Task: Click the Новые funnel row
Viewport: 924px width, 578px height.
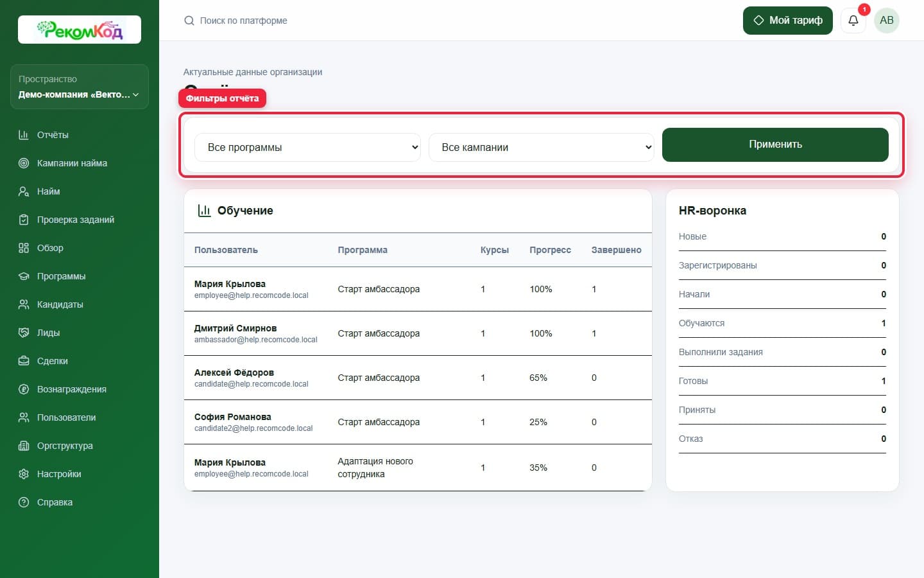Action: [x=782, y=236]
